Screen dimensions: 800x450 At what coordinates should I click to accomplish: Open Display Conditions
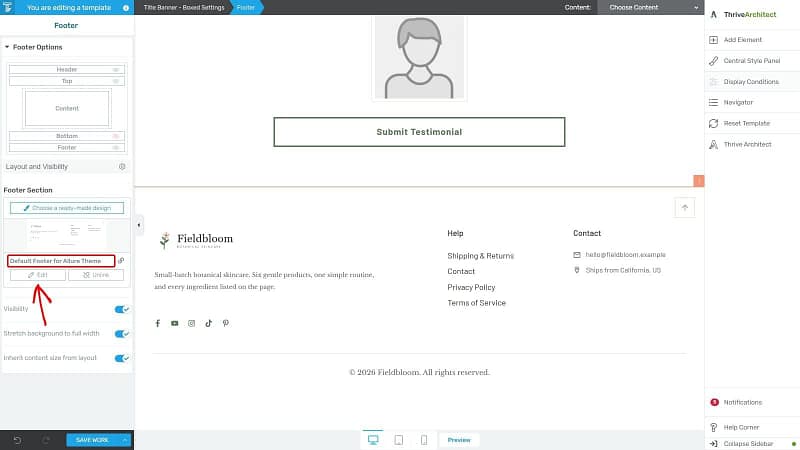[751, 82]
